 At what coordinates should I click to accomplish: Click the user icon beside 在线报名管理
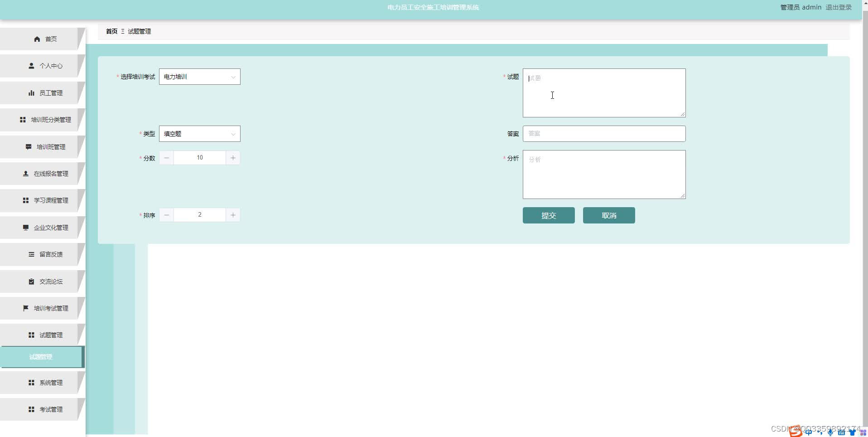(x=26, y=174)
